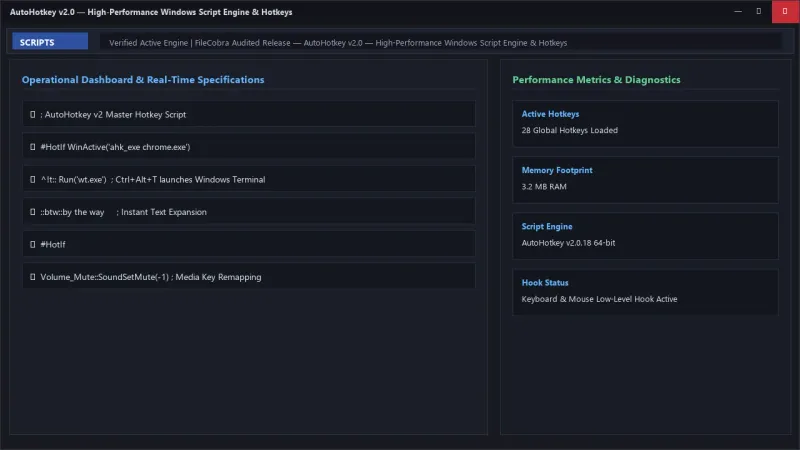Click '28 Global Hotkeys Loaded' value
This screenshot has width=800, height=450.
pyautogui.click(x=569, y=130)
